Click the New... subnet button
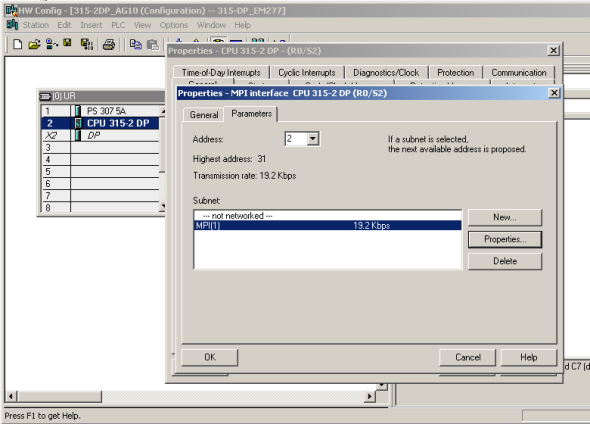590x424 pixels. pos(505,217)
